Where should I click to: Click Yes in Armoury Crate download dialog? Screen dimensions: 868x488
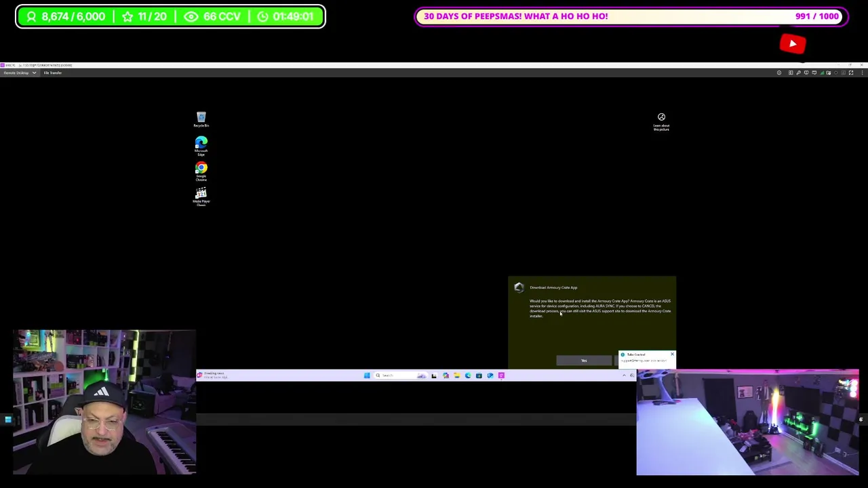point(584,361)
